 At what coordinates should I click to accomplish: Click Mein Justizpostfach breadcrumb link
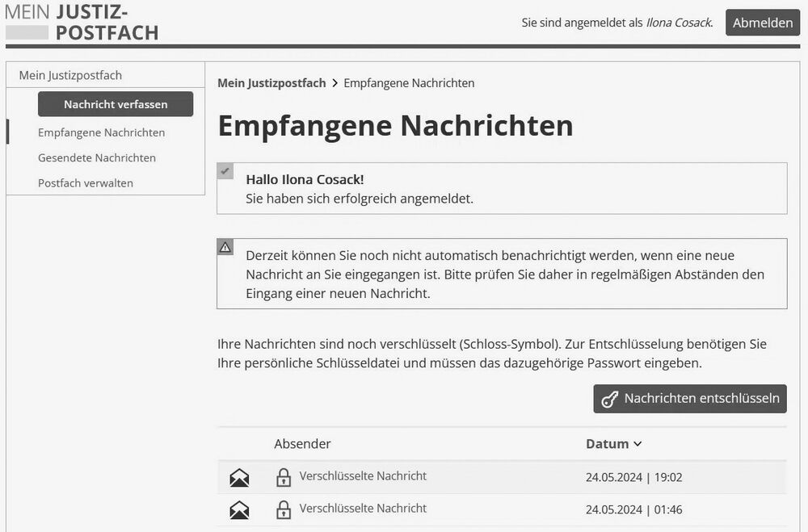(271, 83)
